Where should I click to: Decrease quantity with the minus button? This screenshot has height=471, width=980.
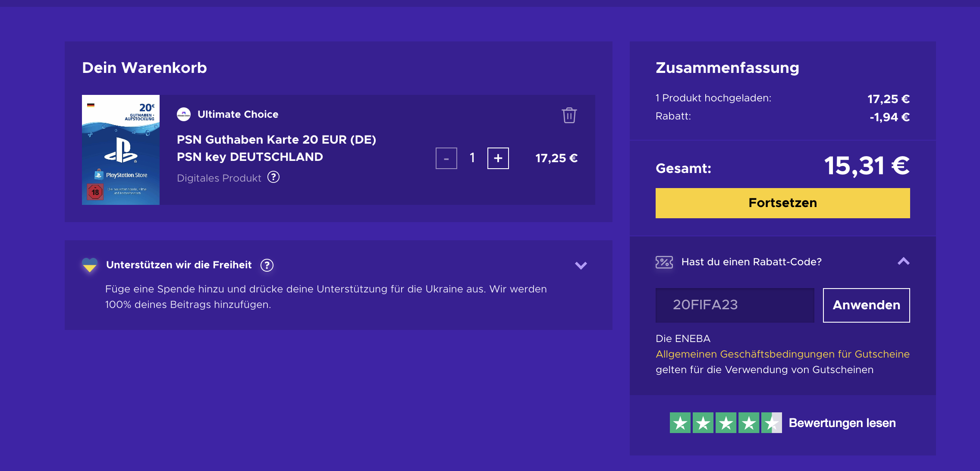click(x=446, y=158)
